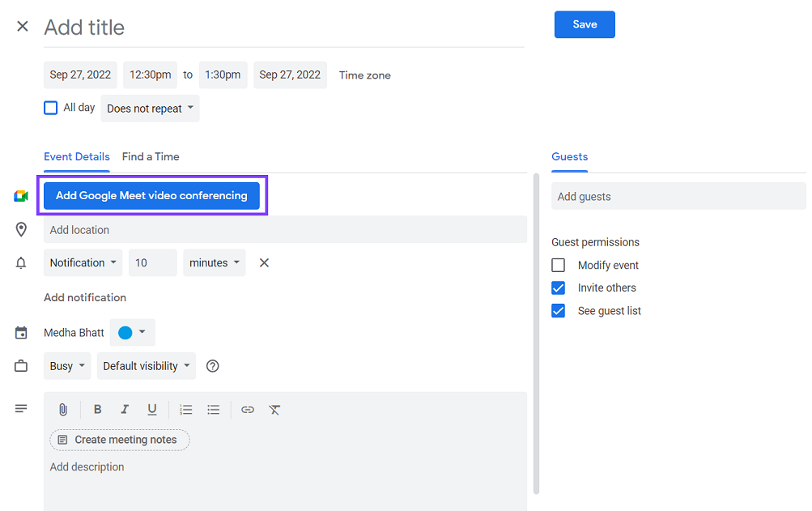Apply italic formatting in the description editor
812x511 pixels.
125,409
